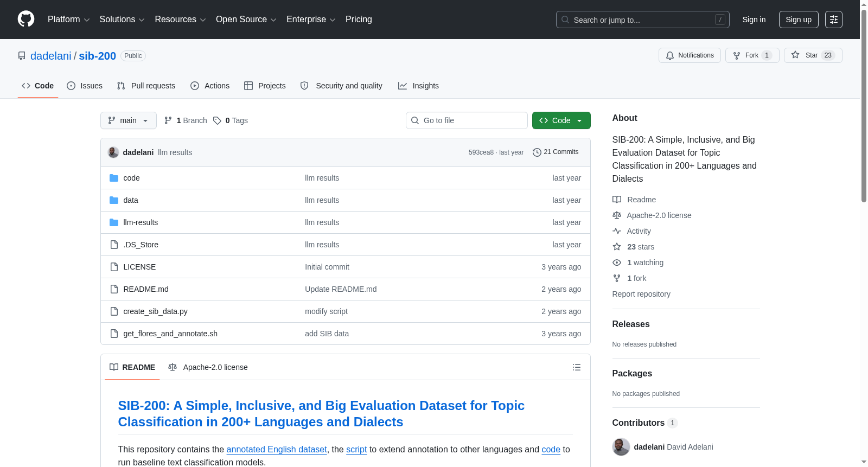Open the command palette icon in header
Viewport: 868px width, 467px height.
pos(834,20)
